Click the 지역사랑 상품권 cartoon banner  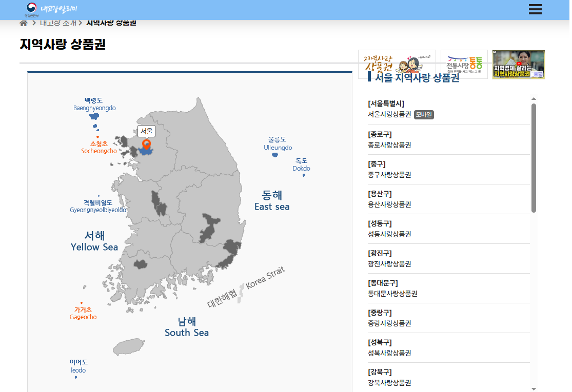pyautogui.click(x=397, y=64)
